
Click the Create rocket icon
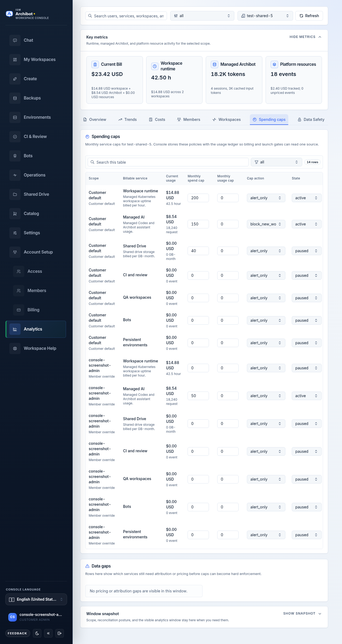[15, 79]
